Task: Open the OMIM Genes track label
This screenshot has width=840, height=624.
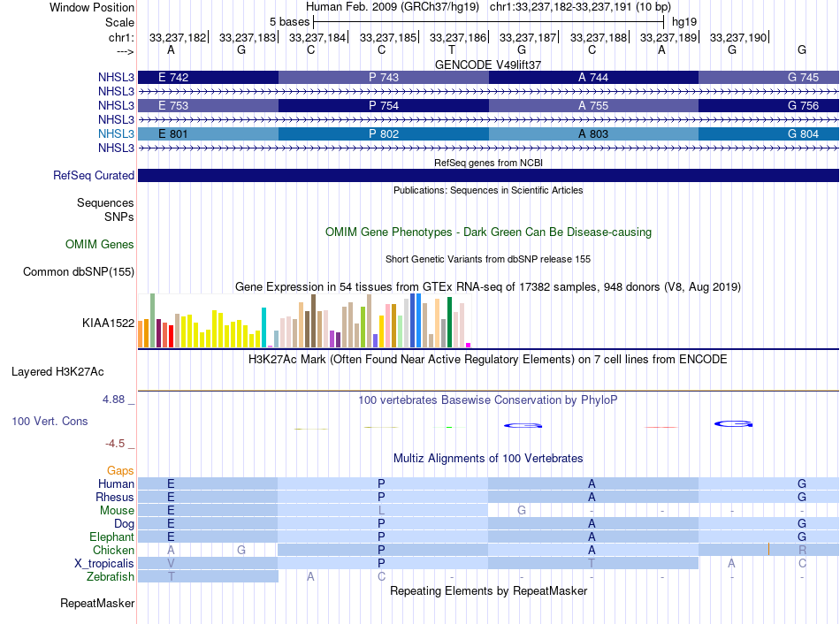Action: (x=100, y=244)
